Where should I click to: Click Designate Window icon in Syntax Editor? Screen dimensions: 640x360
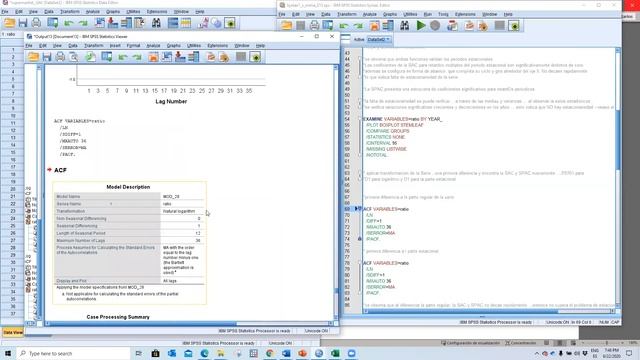click(514, 26)
